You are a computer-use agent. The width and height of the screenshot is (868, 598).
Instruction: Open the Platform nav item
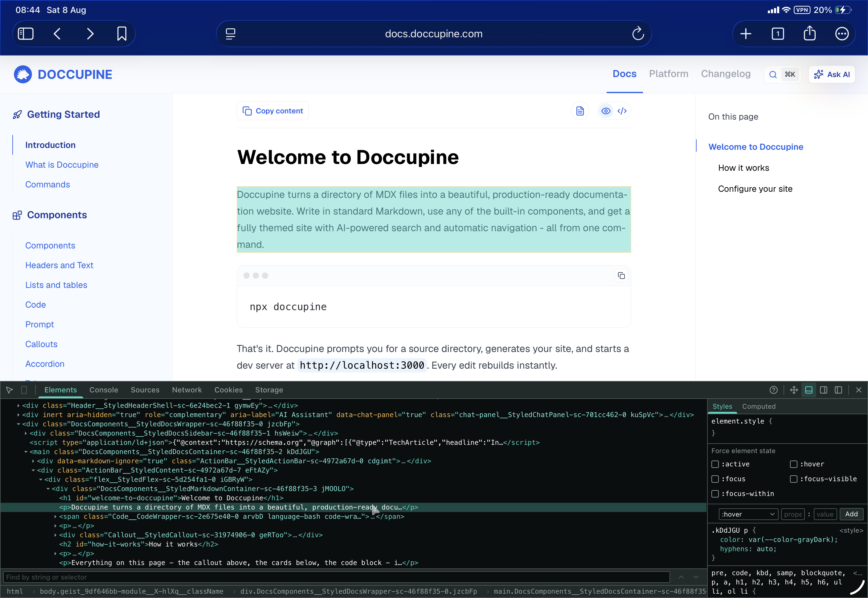(669, 74)
